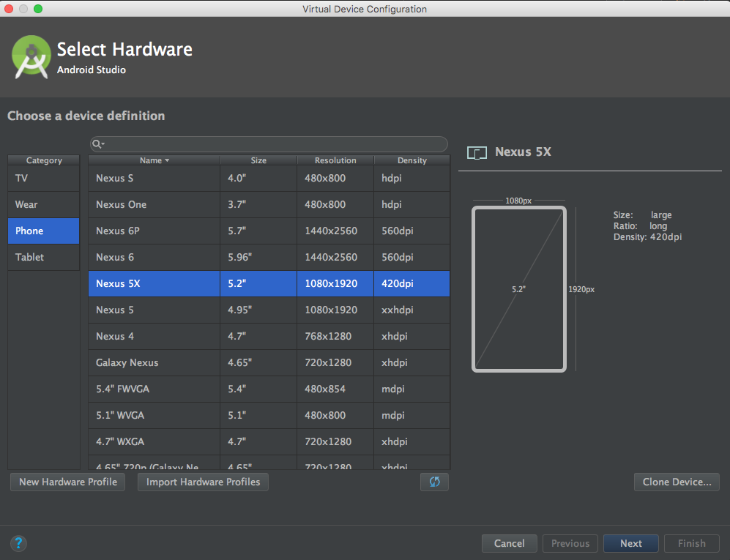Select the Nexus One device row
730x560 pixels.
pos(269,204)
